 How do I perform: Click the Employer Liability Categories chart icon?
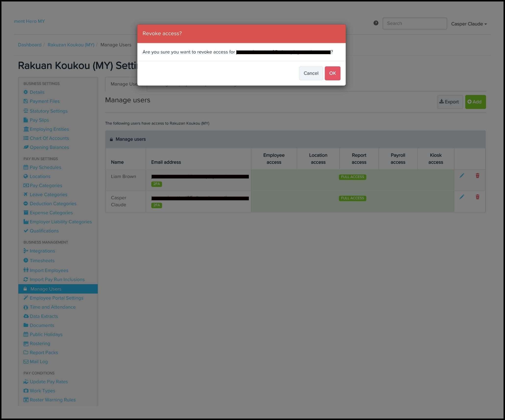pyautogui.click(x=26, y=222)
